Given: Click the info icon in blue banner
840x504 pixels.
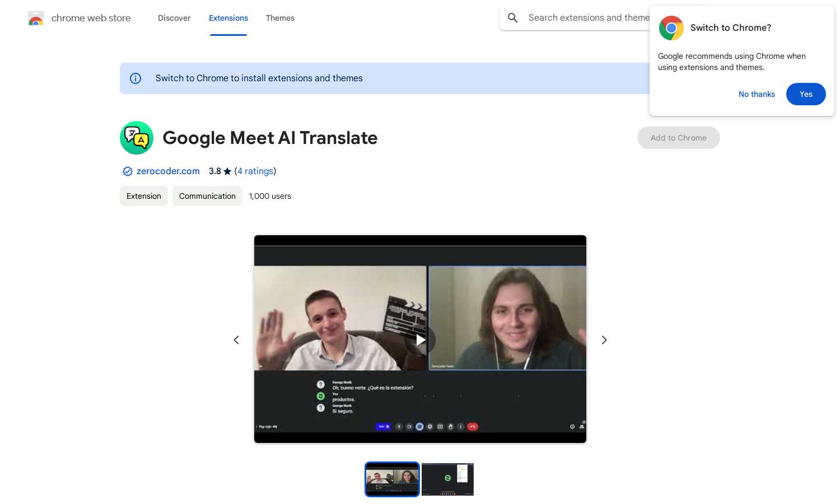Looking at the screenshot, I should [136, 78].
